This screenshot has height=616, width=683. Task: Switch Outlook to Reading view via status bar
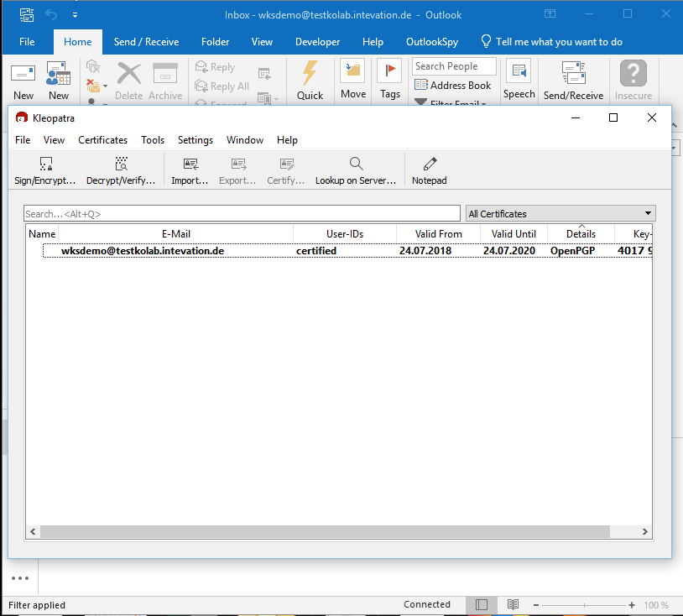513,605
